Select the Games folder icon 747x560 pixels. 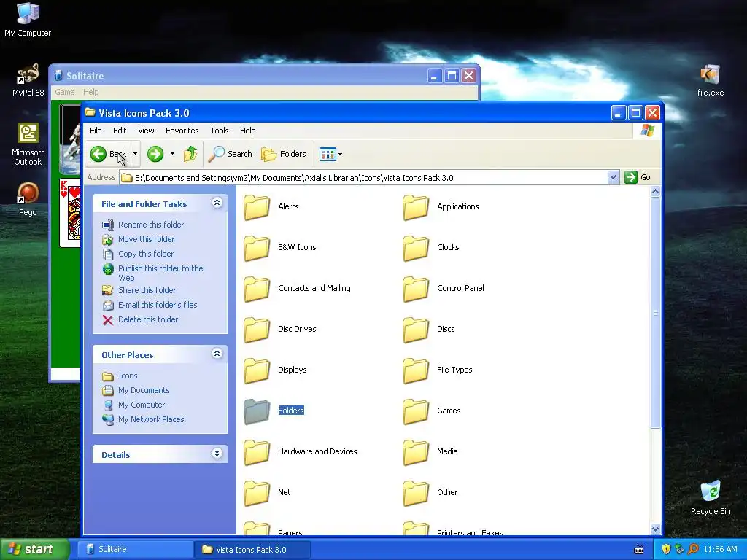(x=417, y=411)
